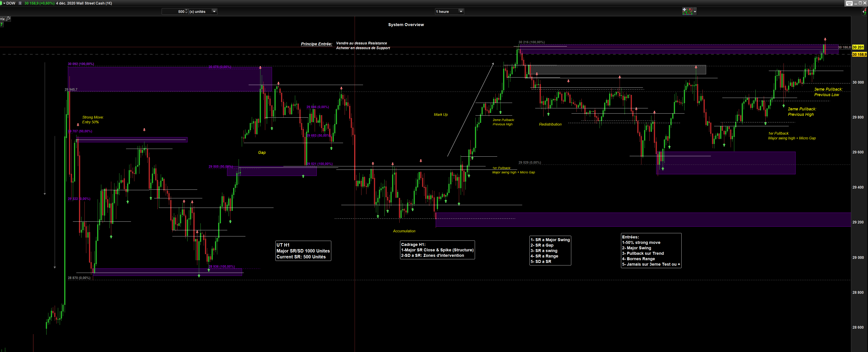This screenshot has width=868, height=352.
Task: Click the instrument info 'i' icon
Action: 20,3
